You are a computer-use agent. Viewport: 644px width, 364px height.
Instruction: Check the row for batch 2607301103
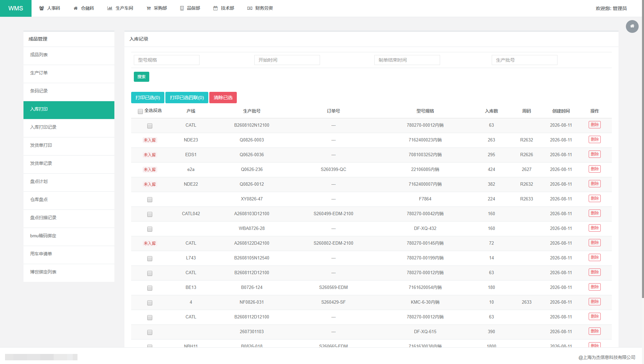coord(150,332)
